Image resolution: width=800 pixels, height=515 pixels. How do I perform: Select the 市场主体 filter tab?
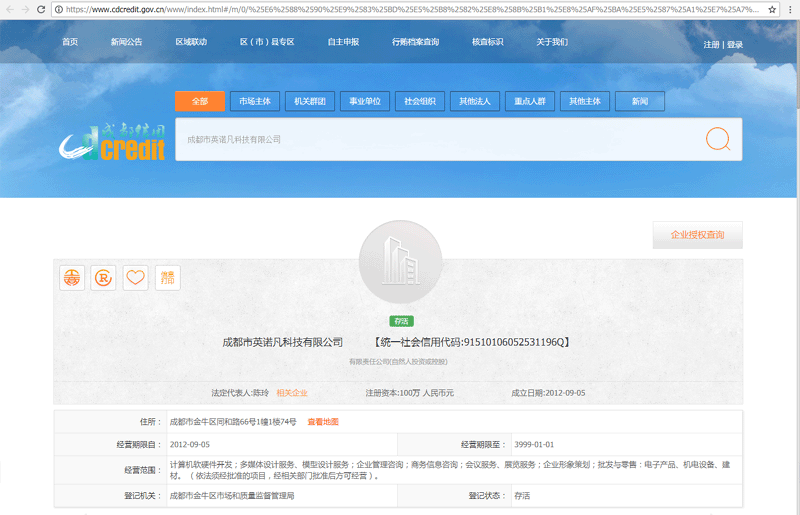click(x=255, y=101)
